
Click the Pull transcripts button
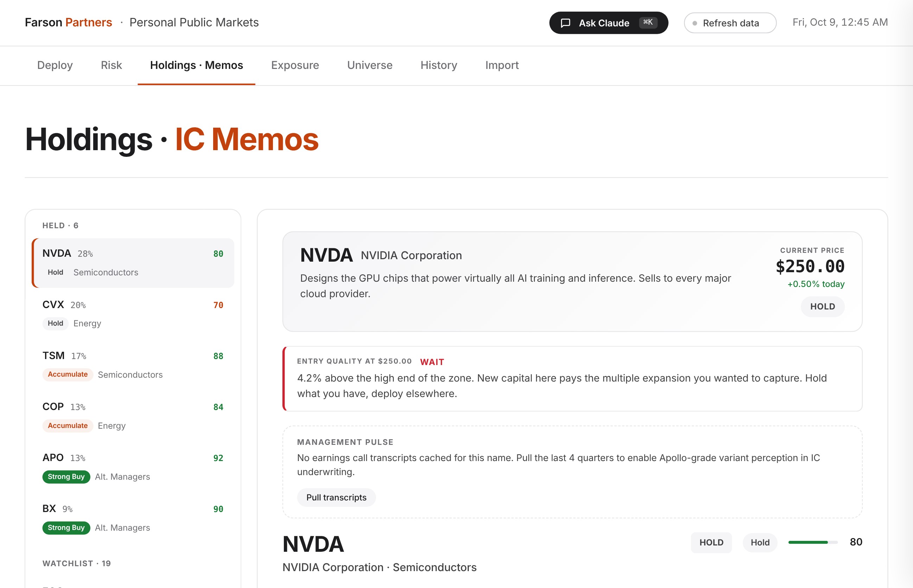[x=337, y=498]
